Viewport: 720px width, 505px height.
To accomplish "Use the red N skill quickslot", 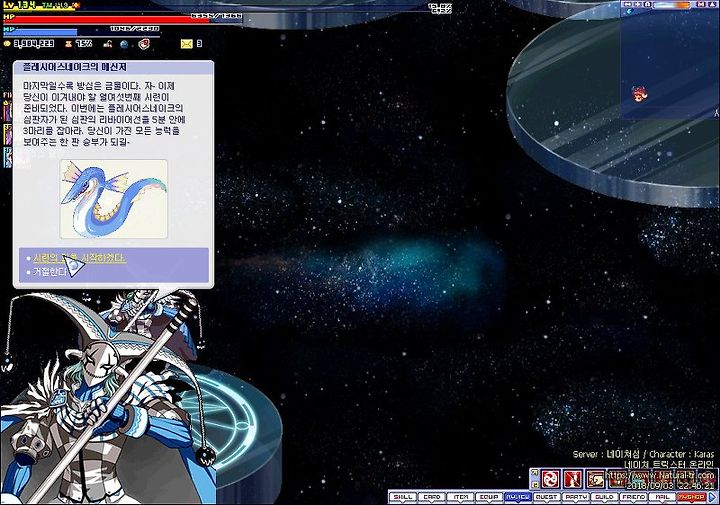I will click(x=573, y=479).
